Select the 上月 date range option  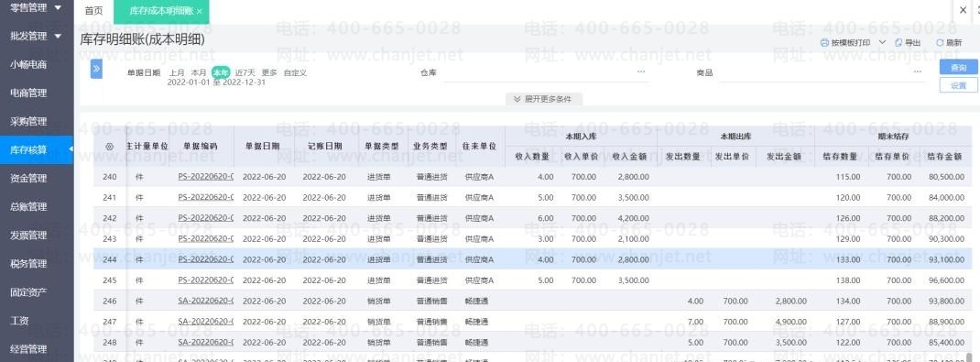(177, 72)
